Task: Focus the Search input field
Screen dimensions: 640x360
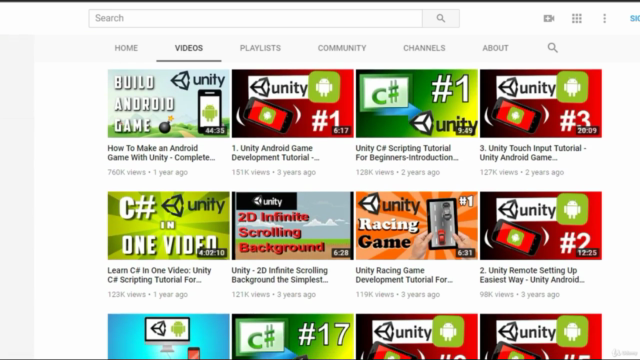Action: pos(256,18)
